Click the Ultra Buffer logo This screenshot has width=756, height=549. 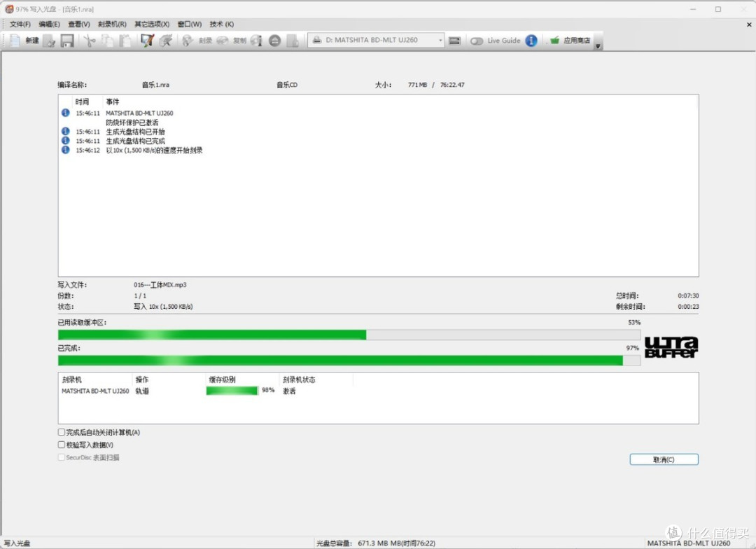(x=671, y=347)
